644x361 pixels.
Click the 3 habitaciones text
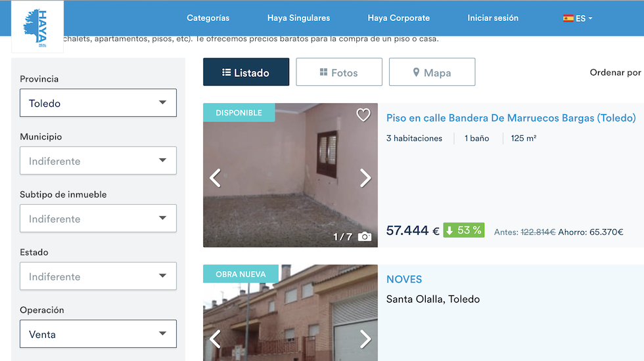point(414,138)
